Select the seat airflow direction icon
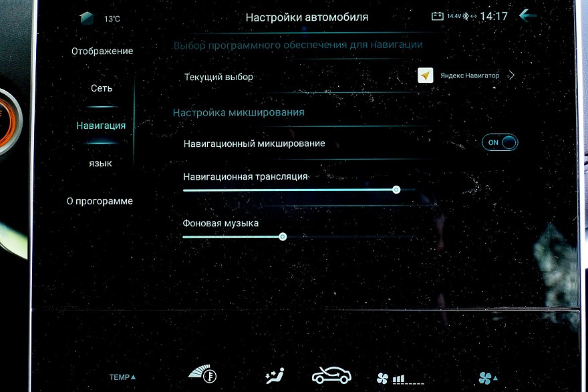This screenshot has height=392, width=588. click(275, 375)
